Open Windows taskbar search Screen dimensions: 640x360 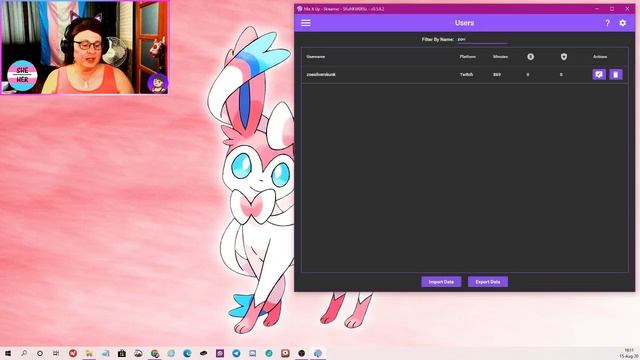pyautogui.click(x=24, y=353)
